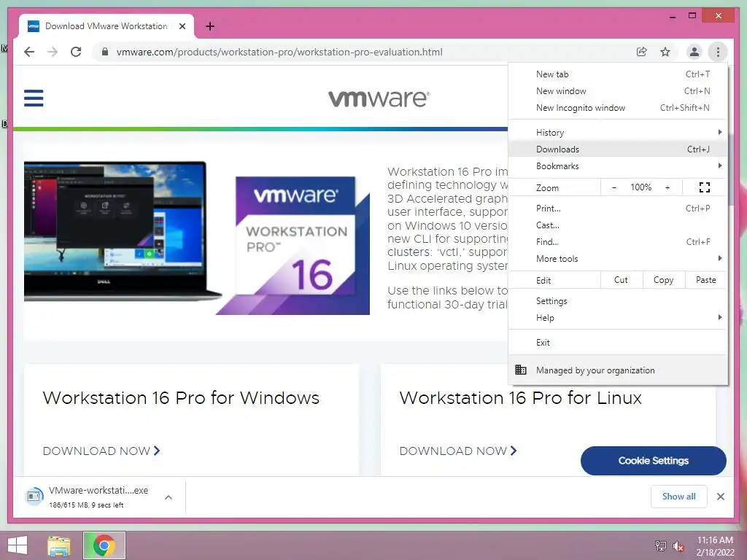Select New tab from the Chrome menu

618,74
